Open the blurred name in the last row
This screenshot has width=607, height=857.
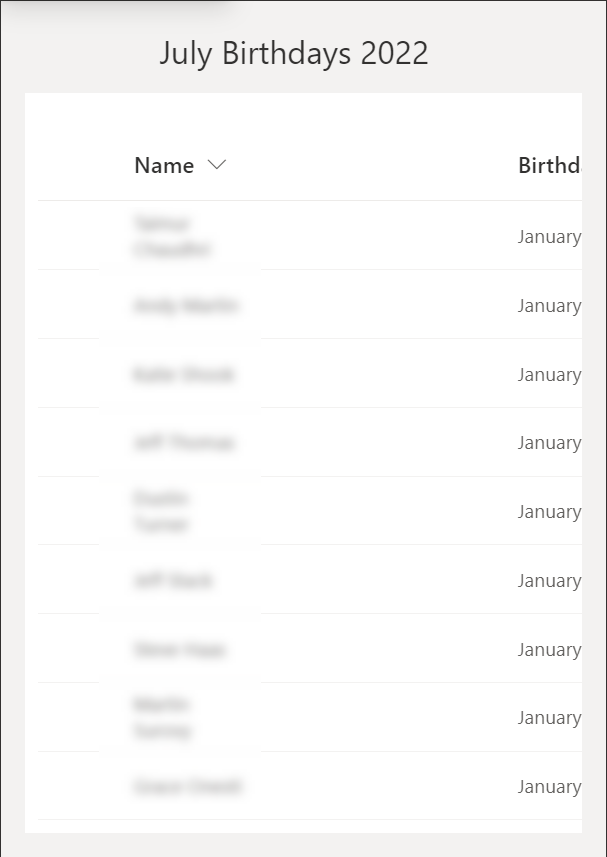tap(186, 787)
